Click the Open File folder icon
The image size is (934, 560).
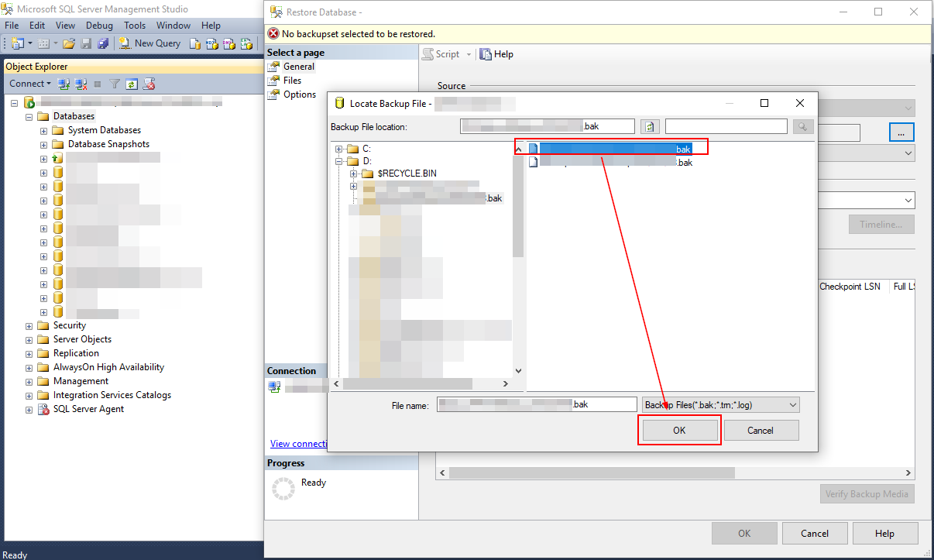point(69,43)
